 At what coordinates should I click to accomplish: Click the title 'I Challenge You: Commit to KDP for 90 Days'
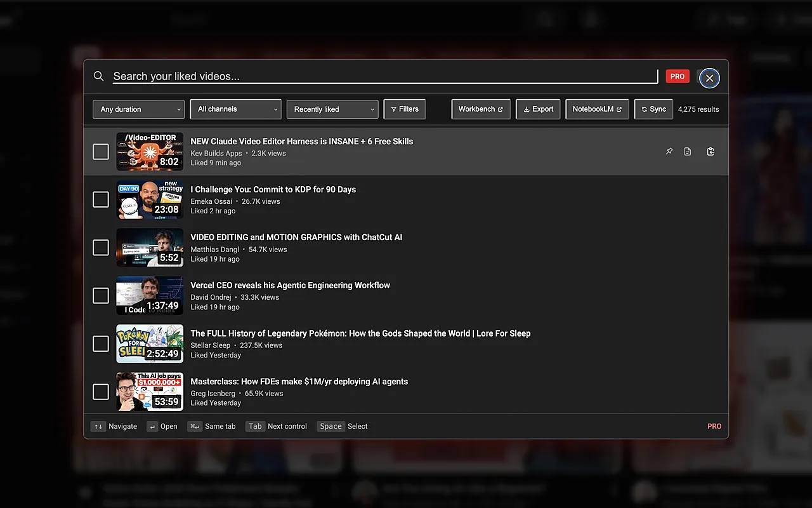pos(273,189)
